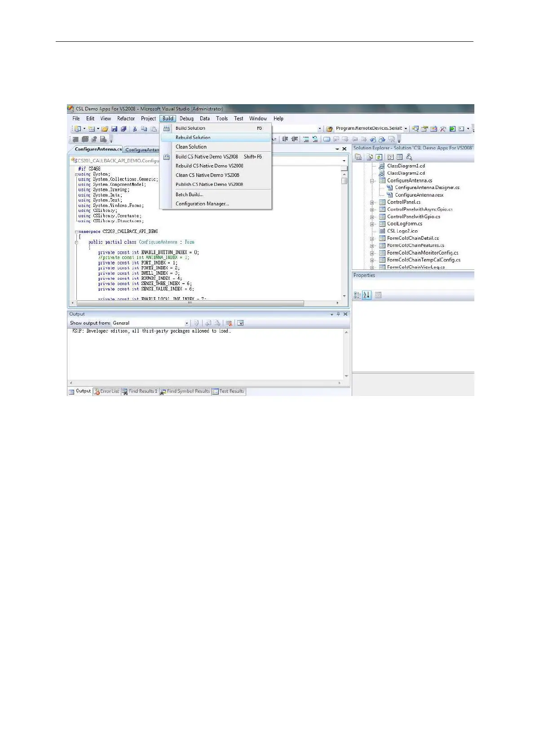Screen dimensions: 535x756
Task: Click Clear All icon in Output toolbar
Action: (x=229, y=323)
